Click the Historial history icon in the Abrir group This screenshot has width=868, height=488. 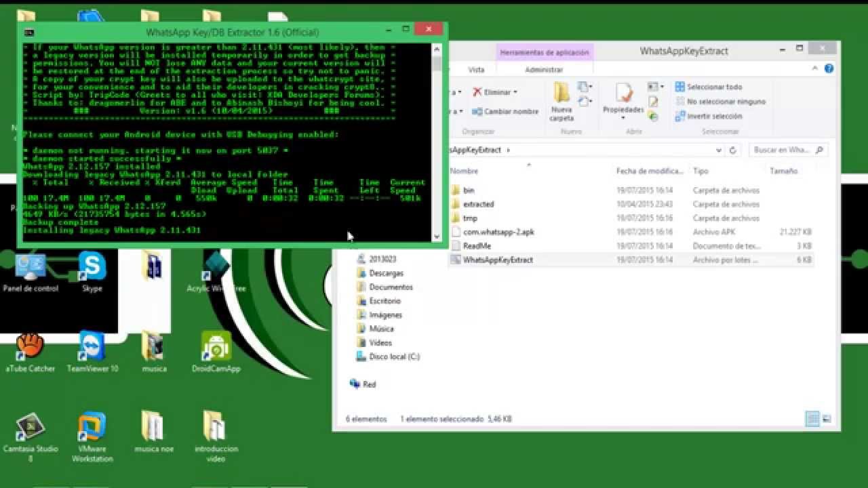click(x=653, y=116)
